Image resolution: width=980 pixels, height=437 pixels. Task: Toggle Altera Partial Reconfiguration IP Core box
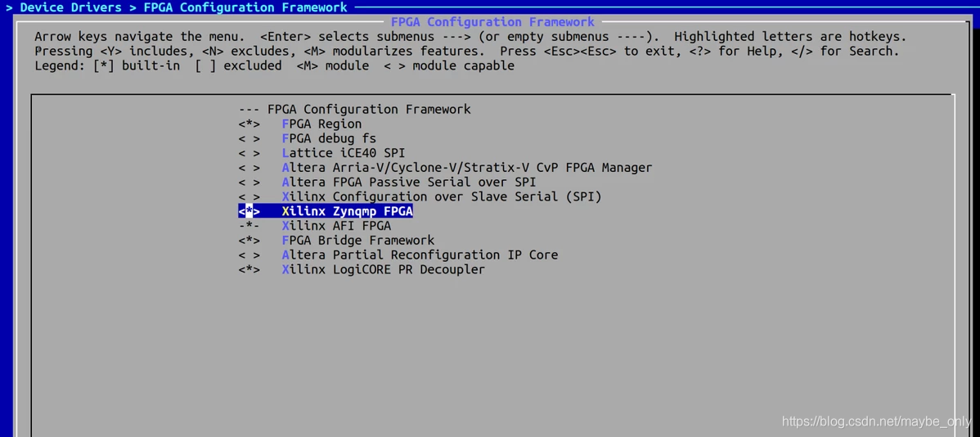click(x=249, y=255)
